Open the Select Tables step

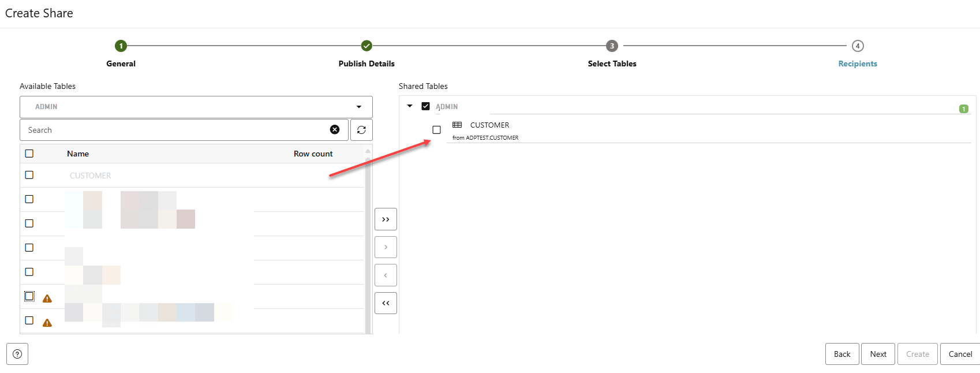click(612, 46)
